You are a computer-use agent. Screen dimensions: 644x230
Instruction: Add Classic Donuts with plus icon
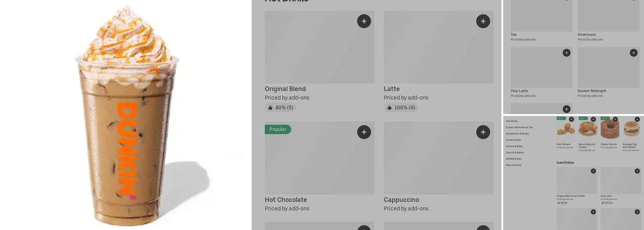615,119
